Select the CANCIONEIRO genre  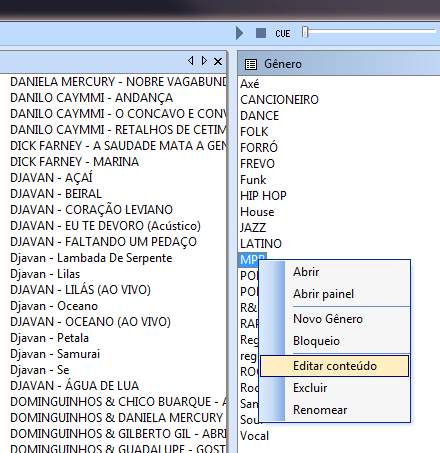279,100
